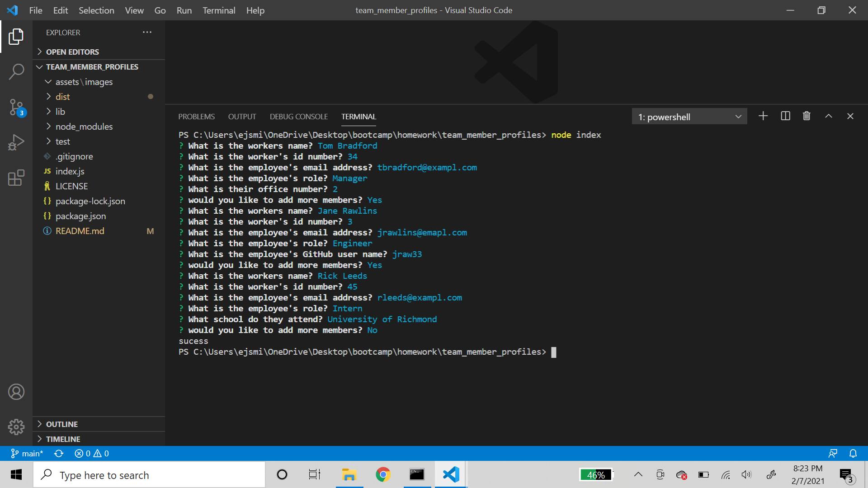Open the notifications bell in status bar
The height and width of the screenshot is (488, 868).
point(853,453)
